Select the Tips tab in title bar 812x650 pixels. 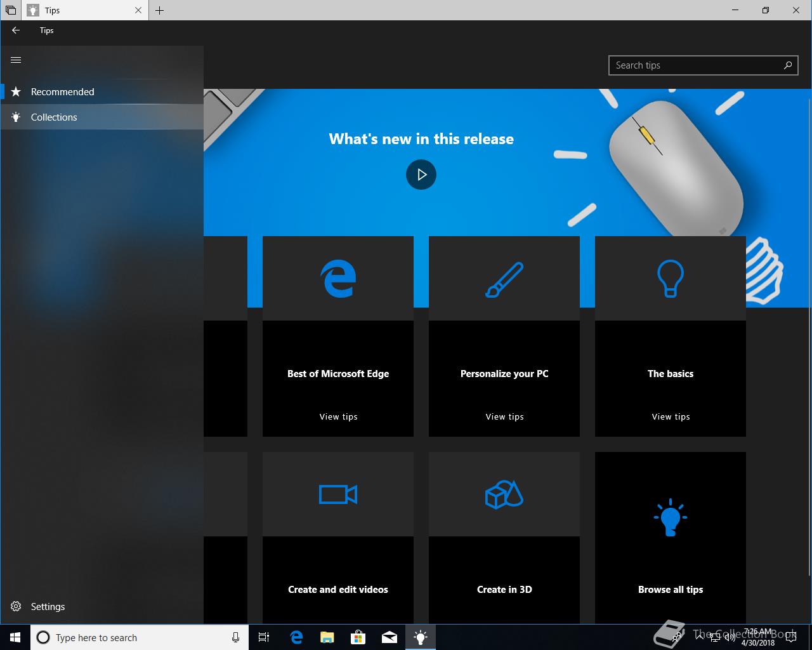click(x=85, y=10)
